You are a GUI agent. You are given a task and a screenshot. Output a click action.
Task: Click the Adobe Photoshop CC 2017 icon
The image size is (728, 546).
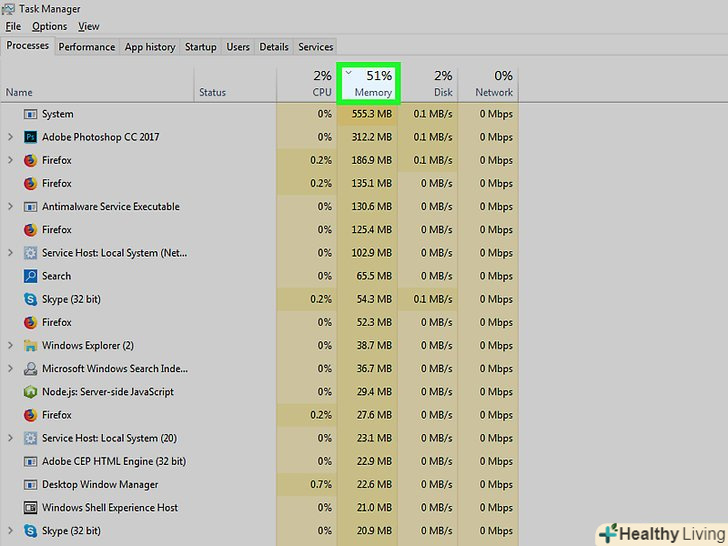coord(30,137)
